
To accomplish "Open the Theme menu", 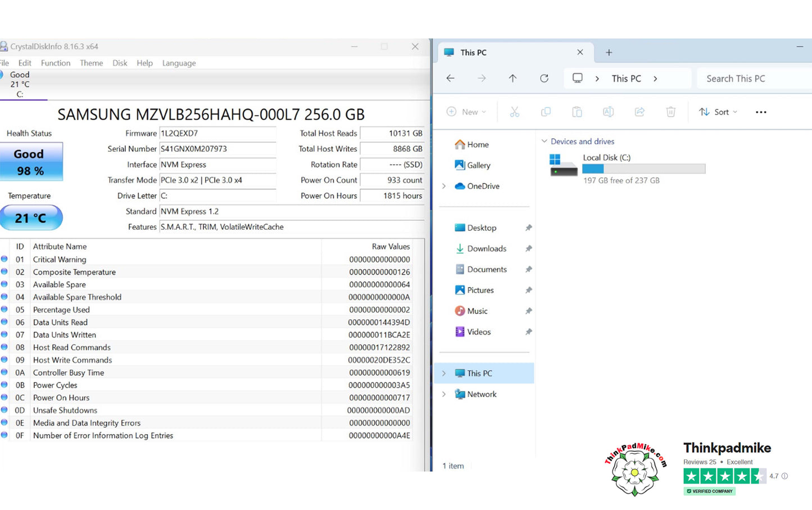I will [x=91, y=63].
